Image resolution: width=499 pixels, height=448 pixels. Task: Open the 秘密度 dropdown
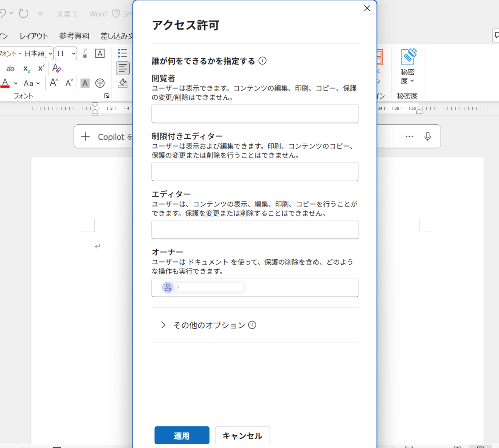408,76
